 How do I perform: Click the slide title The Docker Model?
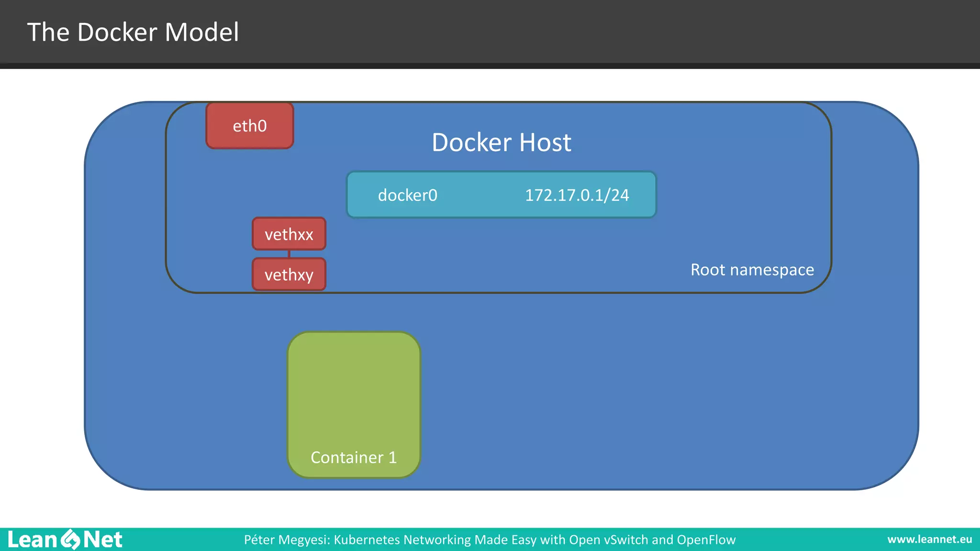click(133, 32)
